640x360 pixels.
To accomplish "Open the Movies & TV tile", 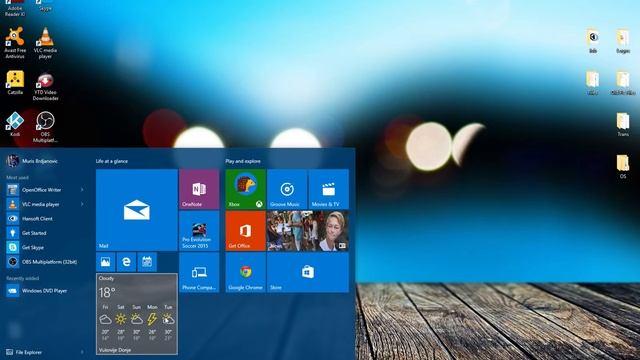I will coord(329,189).
